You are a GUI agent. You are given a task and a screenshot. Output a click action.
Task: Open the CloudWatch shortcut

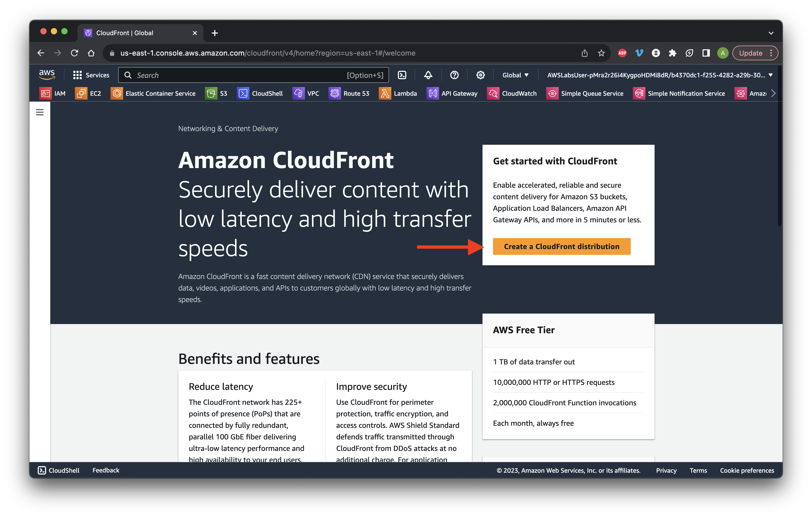pos(512,94)
